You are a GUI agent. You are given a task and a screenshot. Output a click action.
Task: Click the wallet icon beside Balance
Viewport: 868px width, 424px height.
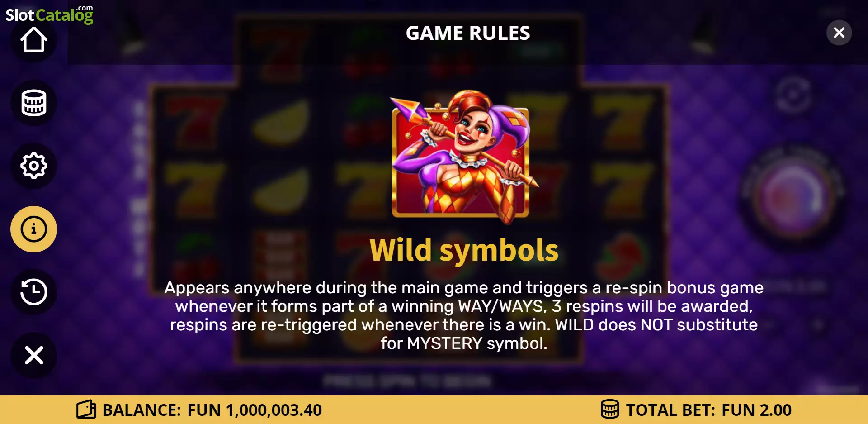click(86, 410)
